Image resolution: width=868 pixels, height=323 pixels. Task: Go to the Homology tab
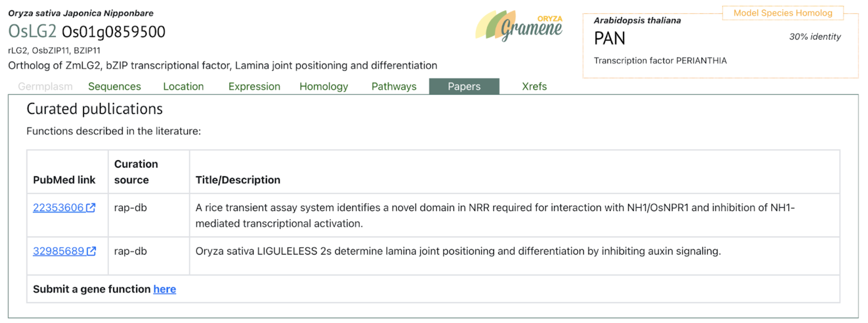tap(324, 86)
